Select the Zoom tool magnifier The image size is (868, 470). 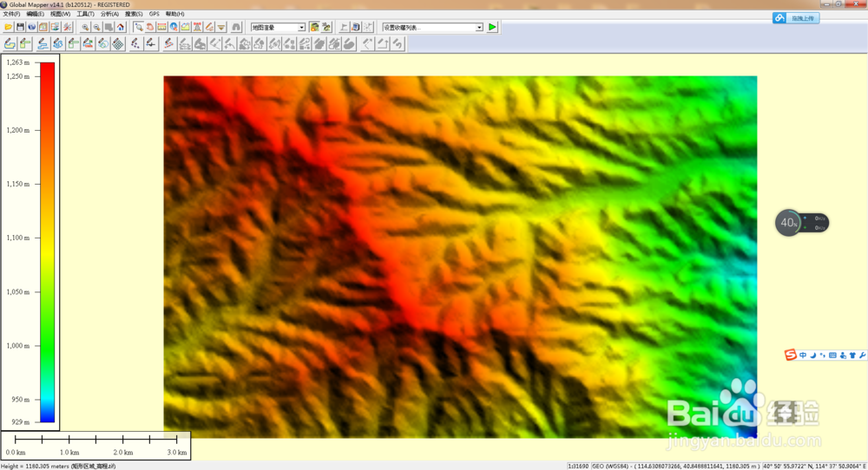(138, 27)
